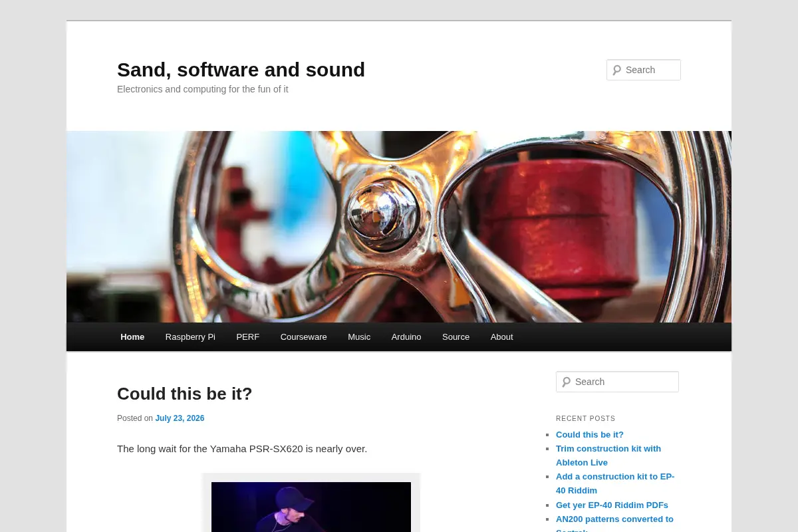The height and width of the screenshot is (532, 798).
Task: Open the About menu item
Action: pyautogui.click(x=501, y=337)
